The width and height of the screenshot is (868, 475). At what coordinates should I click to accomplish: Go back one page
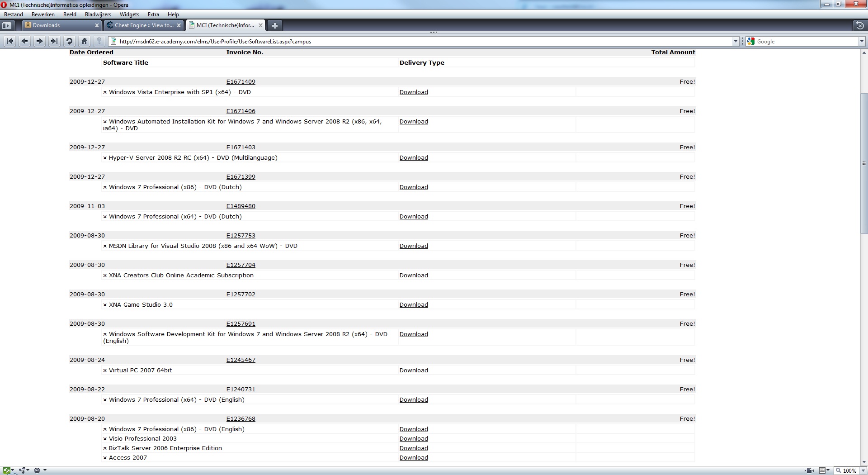(x=25, y=41)
